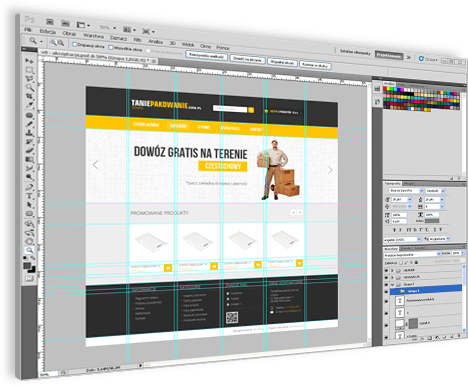Image resolution: width=468 pixels, height=386 pixels.
Task: Click the foreground color swatch in the toolbox
Action: coord(27,266)
